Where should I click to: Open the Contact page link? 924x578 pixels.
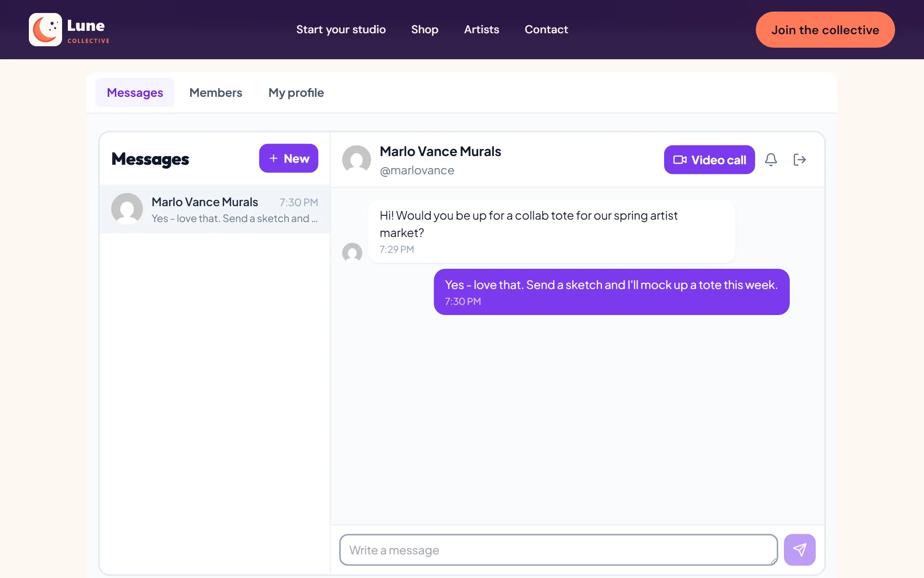[x=546, y=29]
